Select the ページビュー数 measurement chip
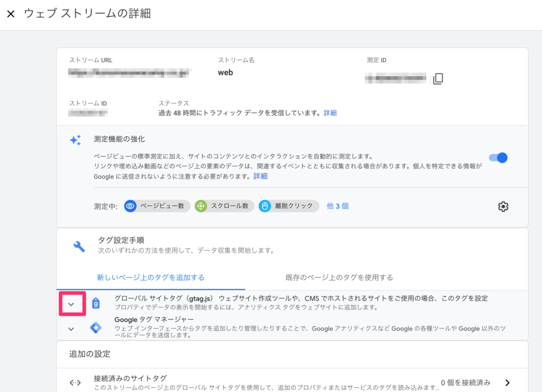 pyautogui.click(x=157, y=206)
